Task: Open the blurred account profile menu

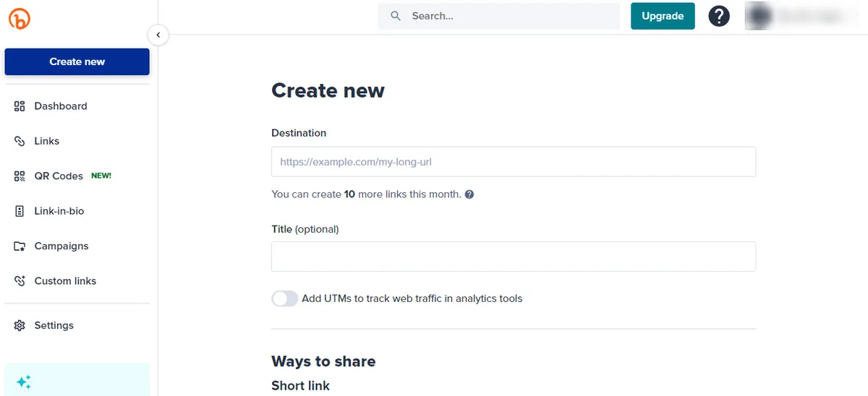Action: pyautogui.click(x=803, y=16)
